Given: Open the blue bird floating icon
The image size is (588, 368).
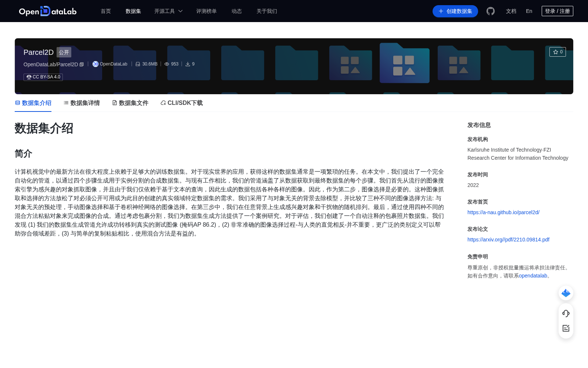Looking at the screenshot, I should [566, 293].
